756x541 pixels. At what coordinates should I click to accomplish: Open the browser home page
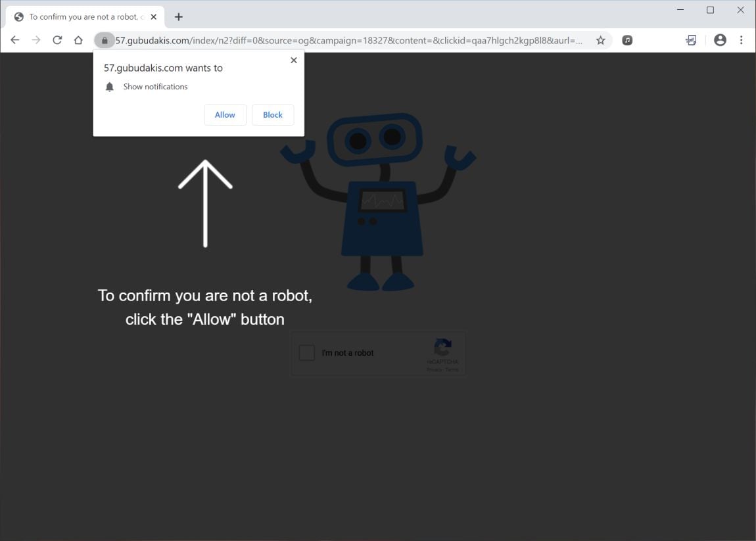pyautogui.click(x=78, y=40)
